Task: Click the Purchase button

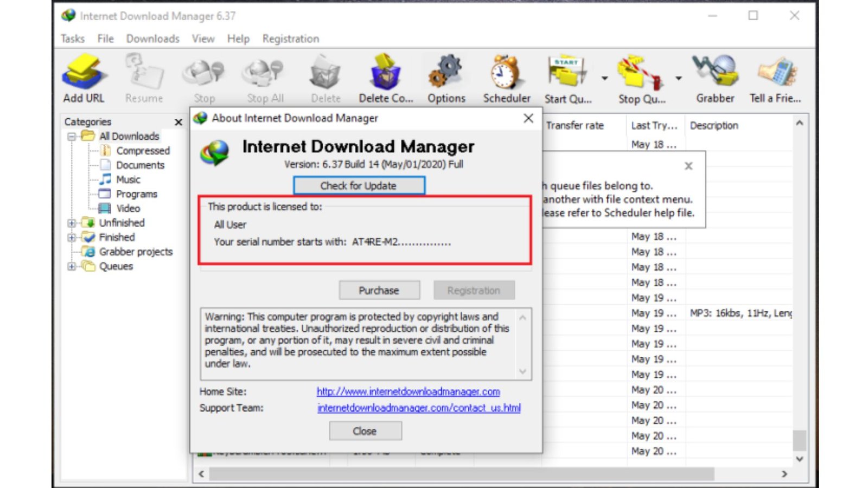Action: point(379,290)
